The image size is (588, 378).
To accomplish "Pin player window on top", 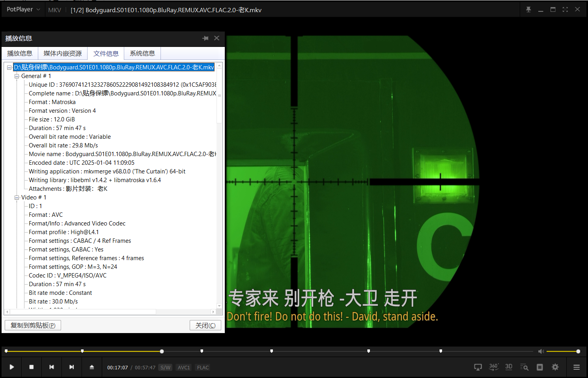I will tap(528, 9).
